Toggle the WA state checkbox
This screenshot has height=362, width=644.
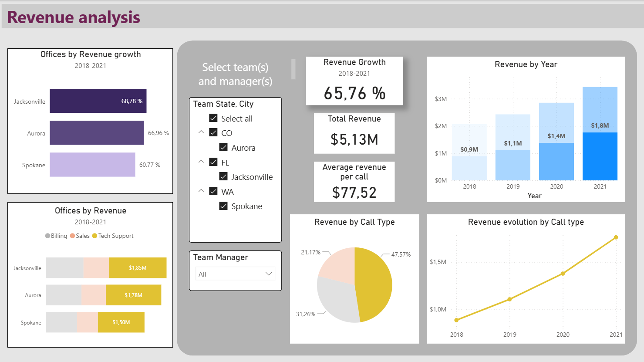tap(213, 191)
